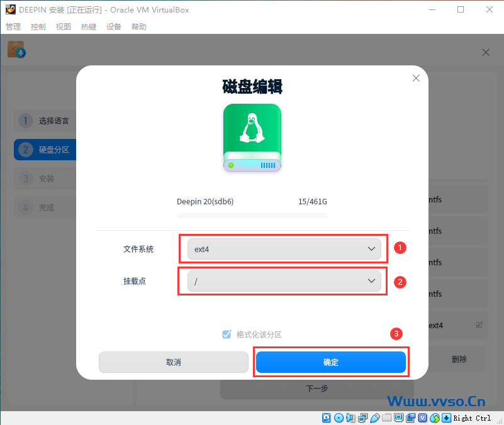Image resolution: width=504 pixels, height=425 pixels.
Task: Click the optical disc status icon
Action: click(x=339, y=417)
